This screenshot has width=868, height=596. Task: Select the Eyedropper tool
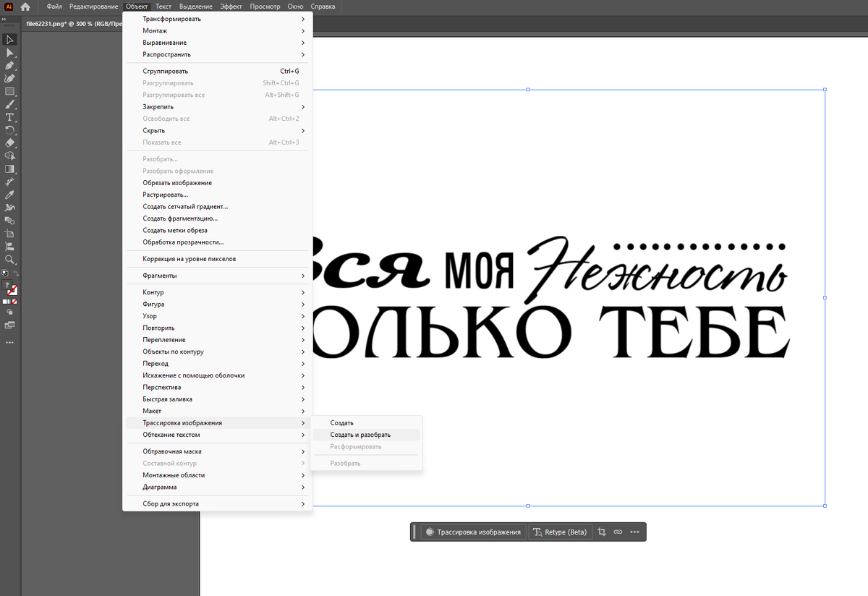[x=9, y=195]
